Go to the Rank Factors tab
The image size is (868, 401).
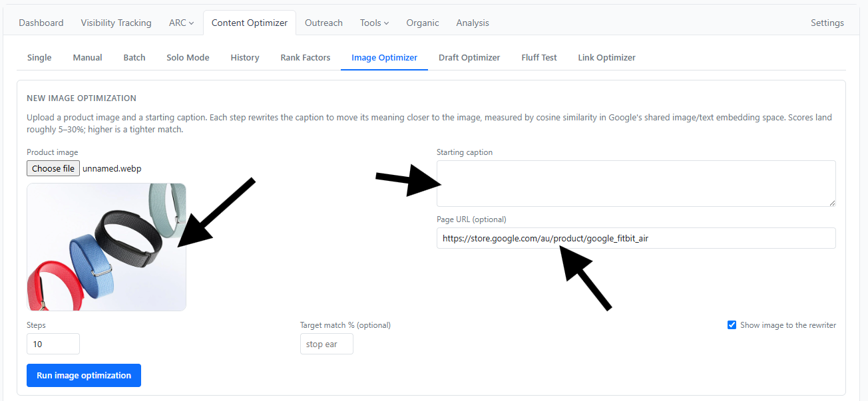pos(306,57)
